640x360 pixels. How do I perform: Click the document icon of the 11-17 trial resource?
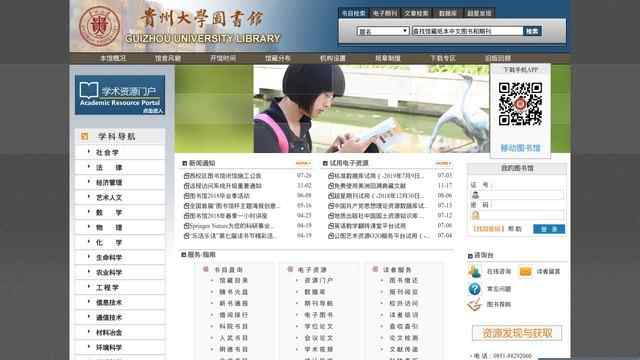tap(331, 186)
